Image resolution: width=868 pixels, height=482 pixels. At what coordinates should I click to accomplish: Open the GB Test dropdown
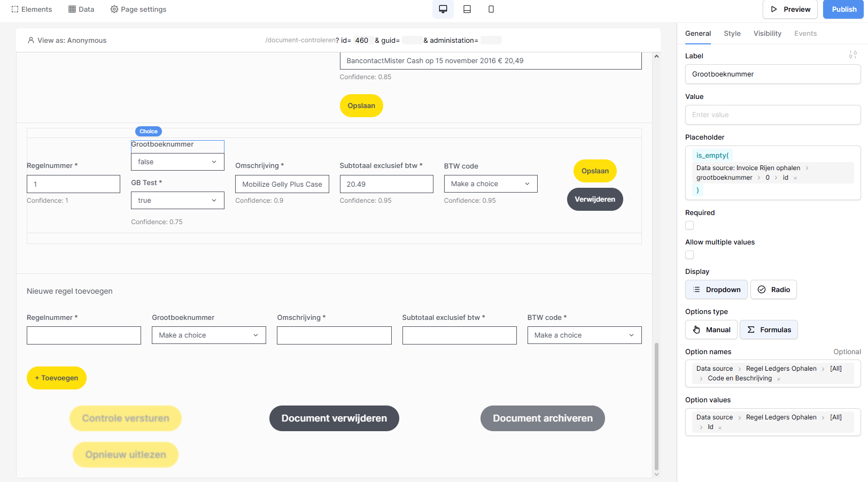177,201
